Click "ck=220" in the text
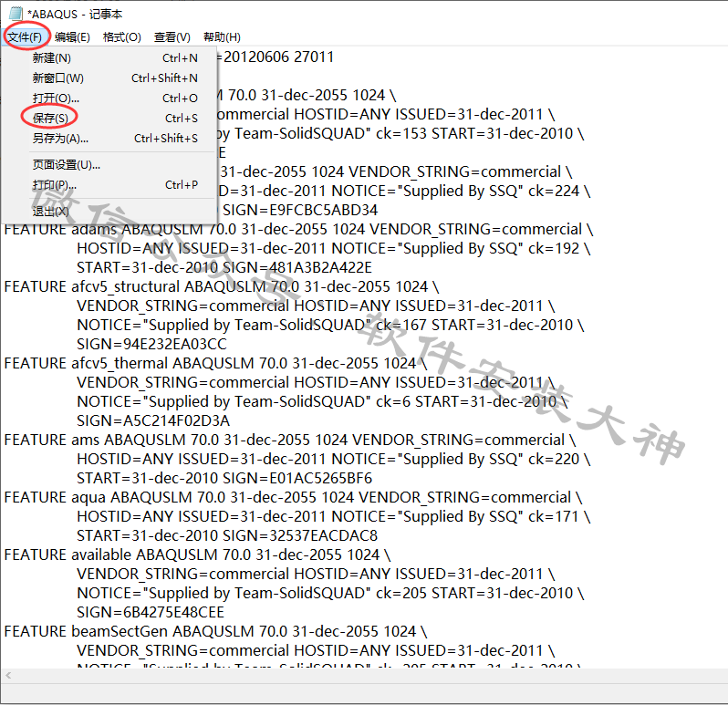Viewport: 728px width, 705px height. (x=554, y=460)
